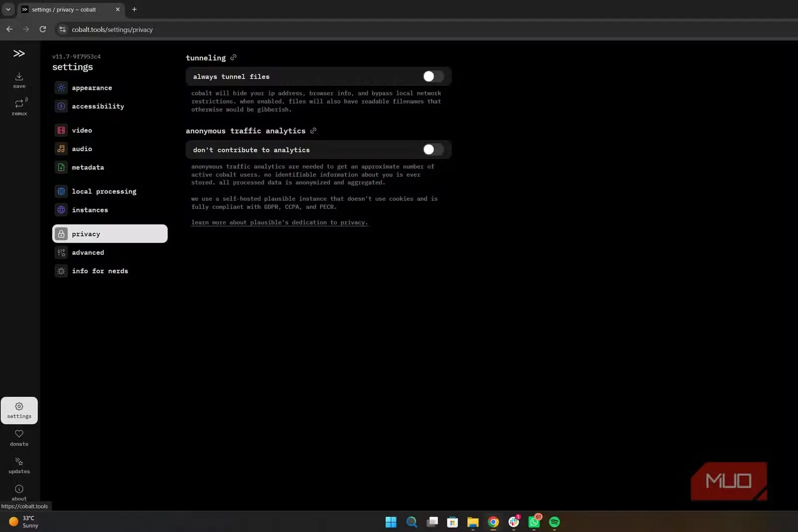Open Task View from the taskbar
This screenshot has height=532, width=798.
pos(432,522)
